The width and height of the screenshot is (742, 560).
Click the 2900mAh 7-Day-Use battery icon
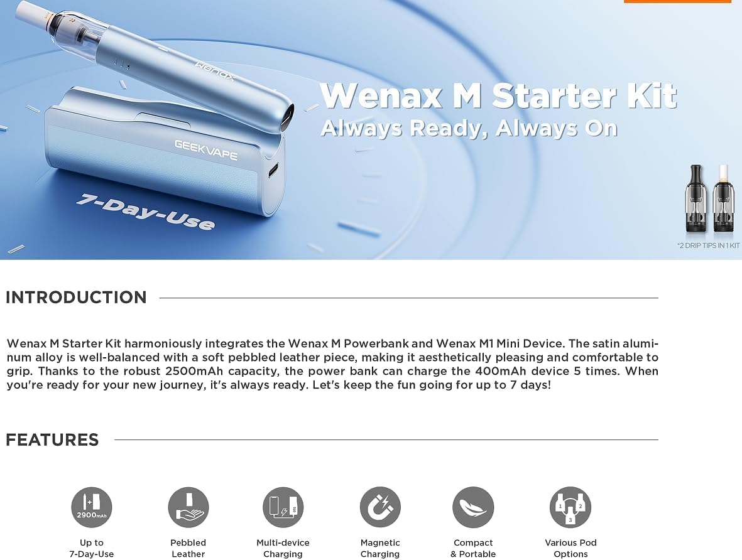[91, 507]
